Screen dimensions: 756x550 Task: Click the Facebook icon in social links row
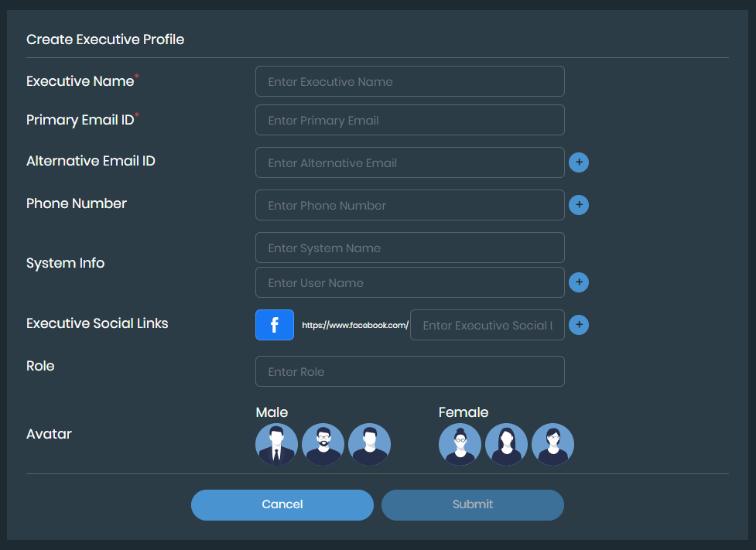pos(274,325)
